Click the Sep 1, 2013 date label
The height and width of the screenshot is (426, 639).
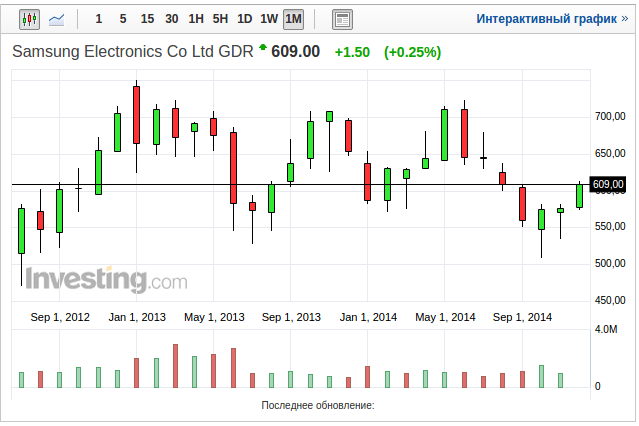291,317
